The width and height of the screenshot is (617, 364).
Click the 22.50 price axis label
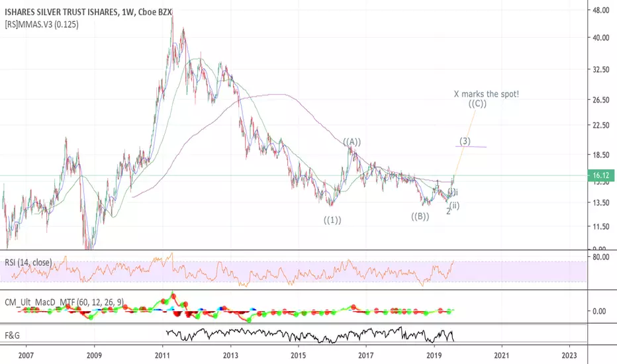[x=601, y=126]
